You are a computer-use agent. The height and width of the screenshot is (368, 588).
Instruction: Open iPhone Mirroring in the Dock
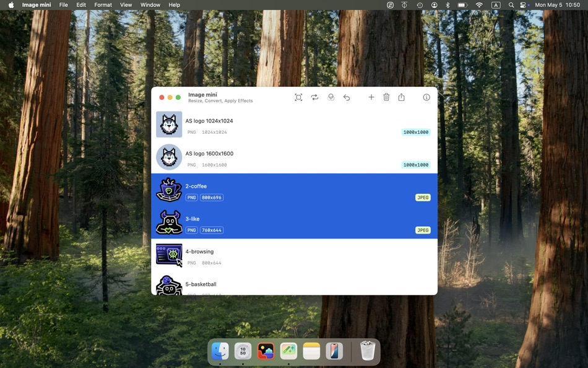(x=334, y=351)
